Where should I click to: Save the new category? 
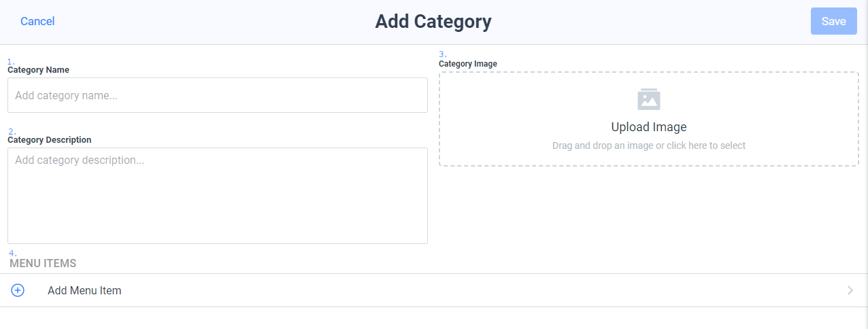click(834, 21)
